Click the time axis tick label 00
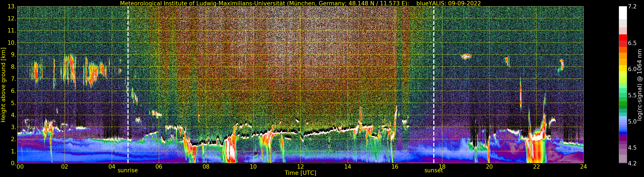The image size is (644, 177). (20, 166)
